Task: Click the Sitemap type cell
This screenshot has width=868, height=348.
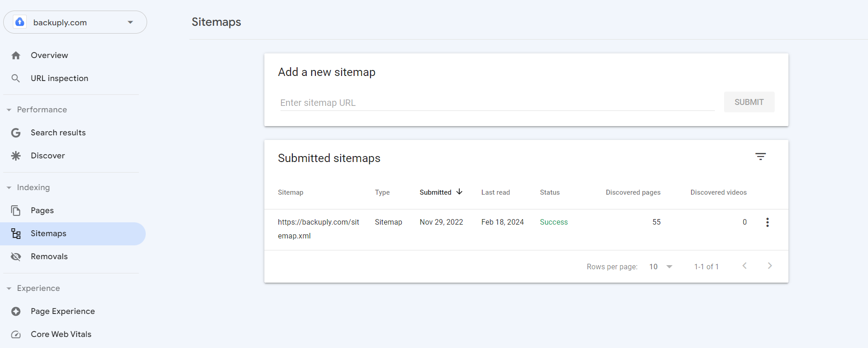Action: (x=388, y=222)
